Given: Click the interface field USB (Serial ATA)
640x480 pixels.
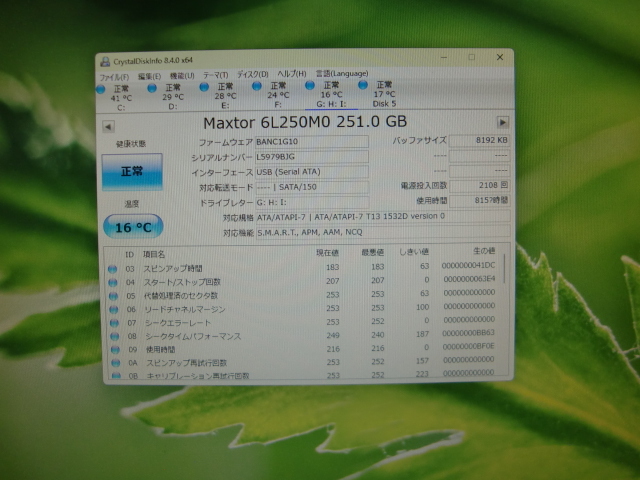Looking at the screenshot, I should point(312,172).
